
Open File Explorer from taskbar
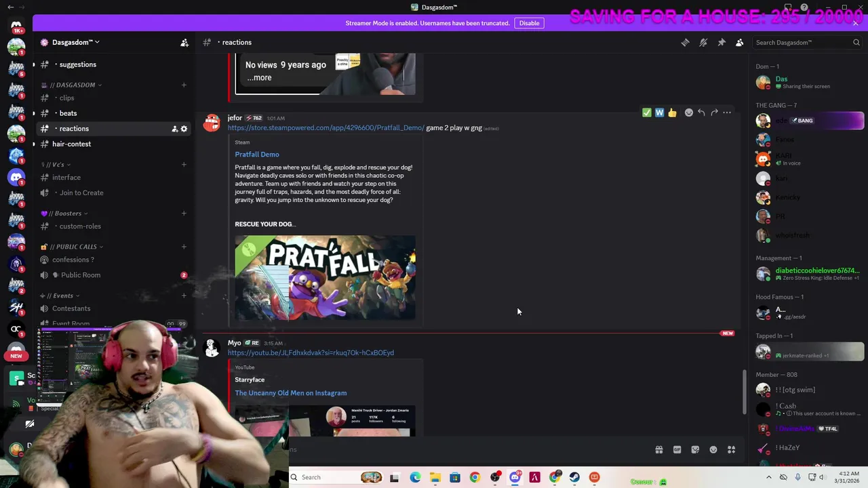(435, 477)
